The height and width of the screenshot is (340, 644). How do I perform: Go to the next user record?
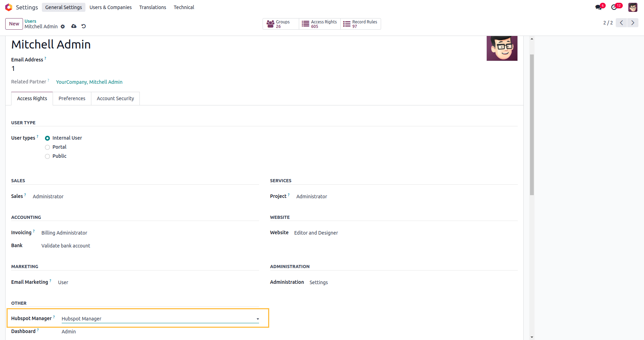[633, 23]
